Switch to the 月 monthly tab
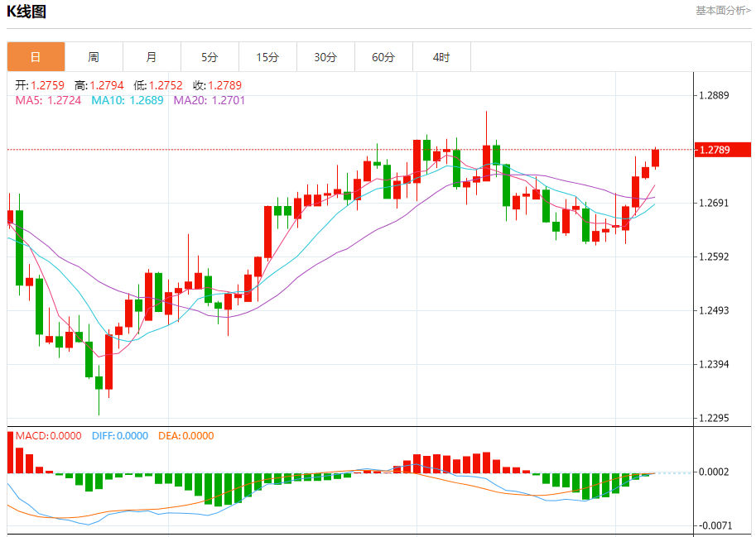 point(152,57)
